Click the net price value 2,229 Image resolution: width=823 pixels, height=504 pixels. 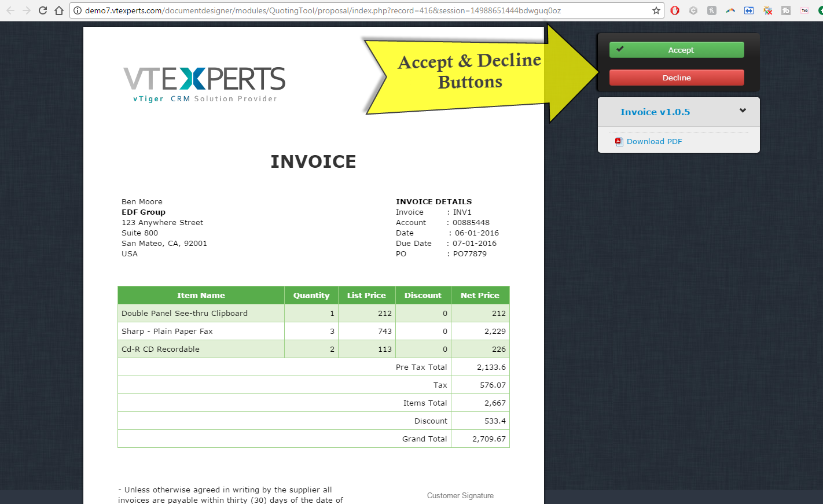point(495,332)
